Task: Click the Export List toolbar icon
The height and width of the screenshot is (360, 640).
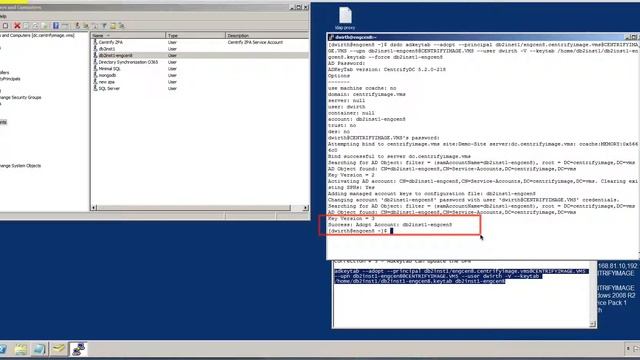Action: tap(44, 26)
